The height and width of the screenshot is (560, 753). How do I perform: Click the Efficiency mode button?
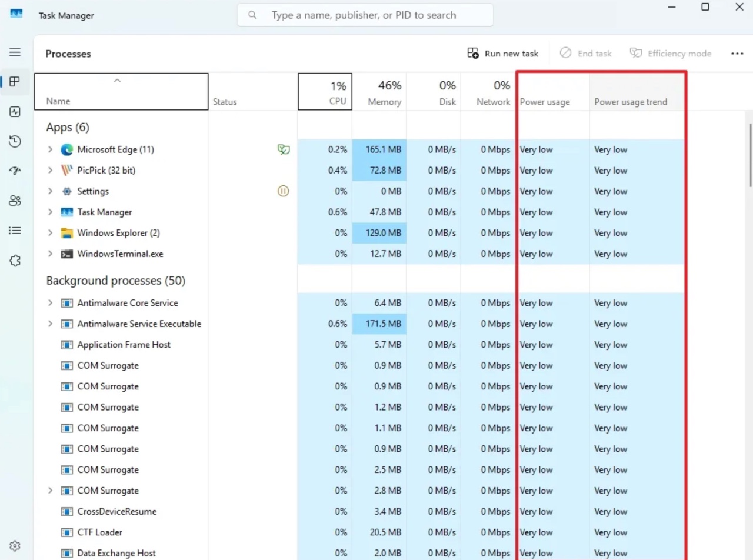(x=671, y=54)
